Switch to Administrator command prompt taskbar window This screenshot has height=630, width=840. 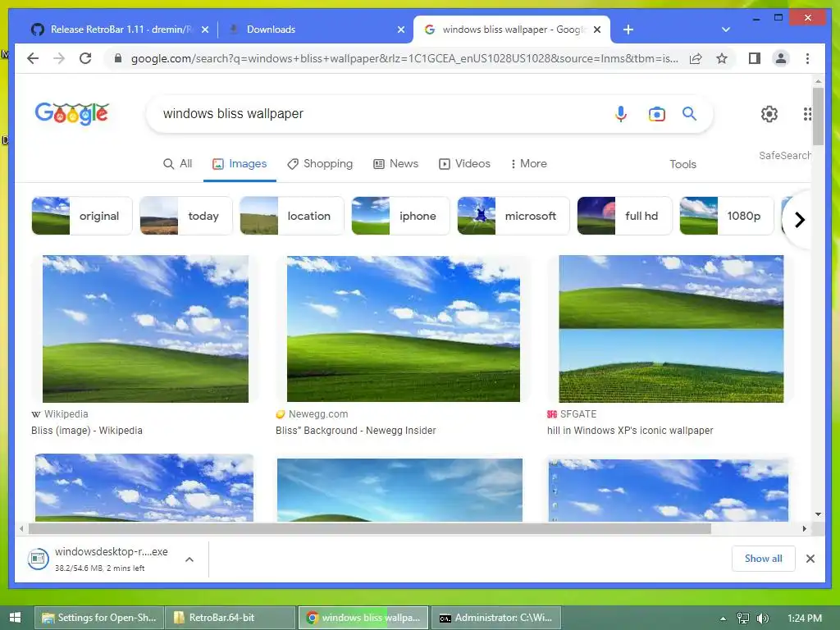[x=496, y=618]
